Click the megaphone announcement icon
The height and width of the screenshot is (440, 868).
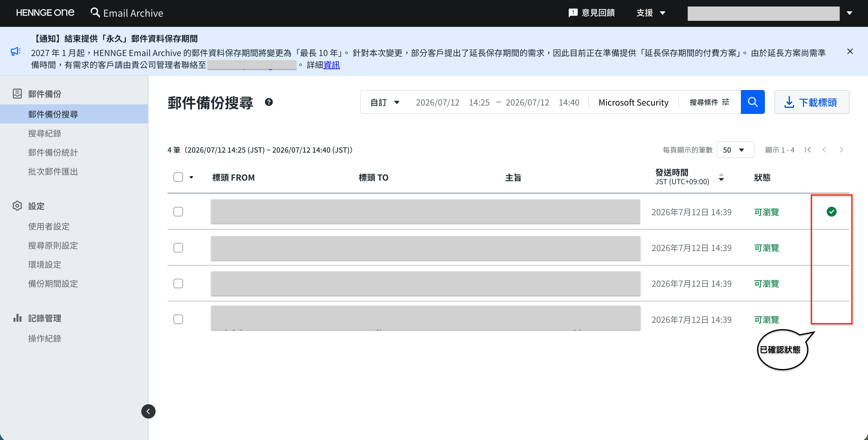16,51
